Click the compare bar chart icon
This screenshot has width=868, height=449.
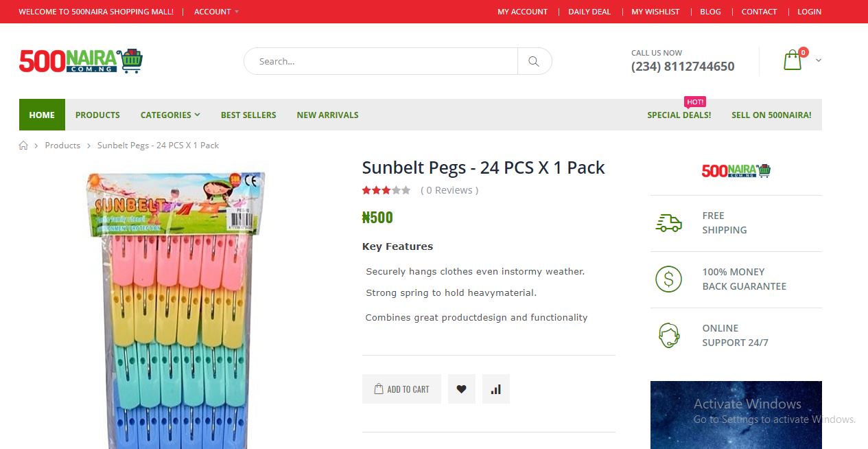click(x=495, y=389)
